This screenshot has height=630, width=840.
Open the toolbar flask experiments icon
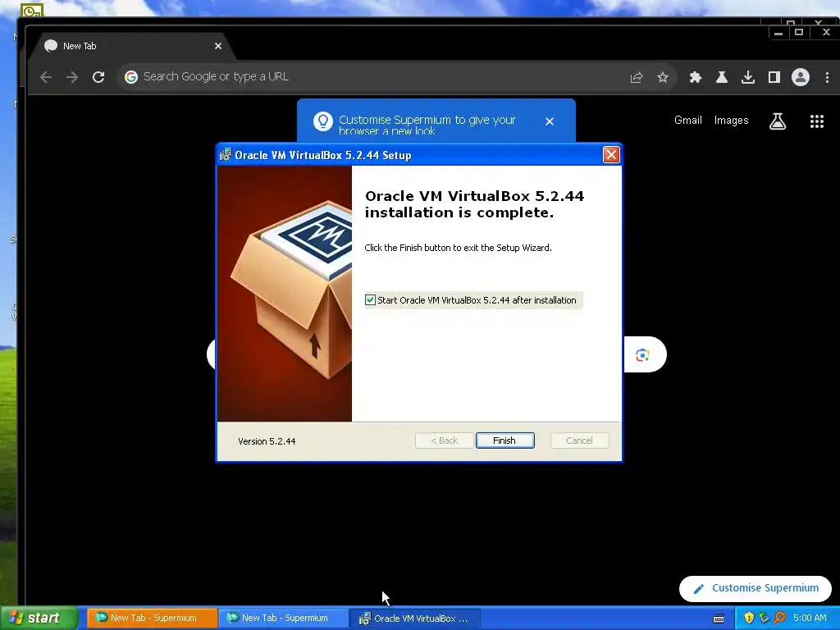point(722,78)
